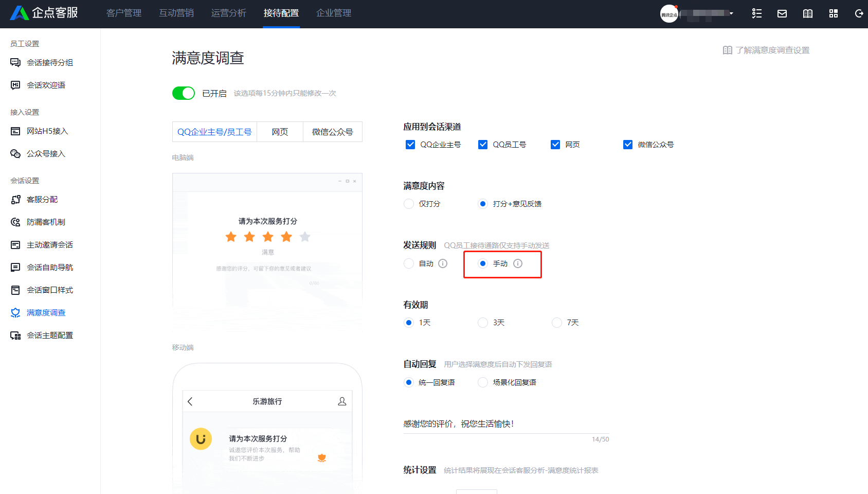Click the 公众号接入 sidebar icon
868x494 pixels.
pyautogui.click(x=15, y=154)
